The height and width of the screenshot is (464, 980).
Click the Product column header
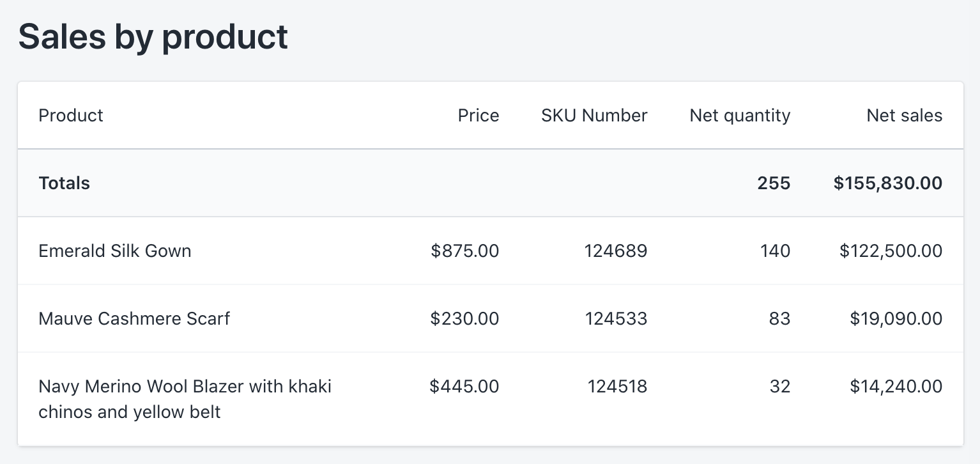point(71,116)
